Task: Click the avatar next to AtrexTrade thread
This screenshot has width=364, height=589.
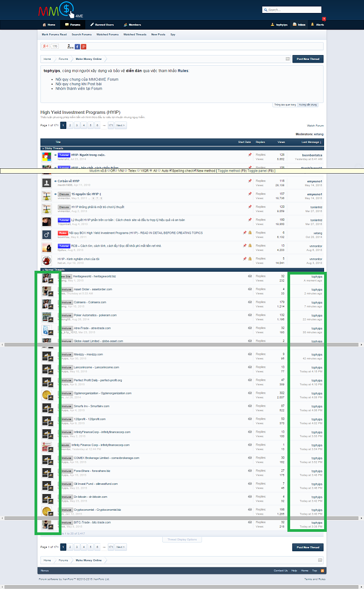Action: pos(46,330)
